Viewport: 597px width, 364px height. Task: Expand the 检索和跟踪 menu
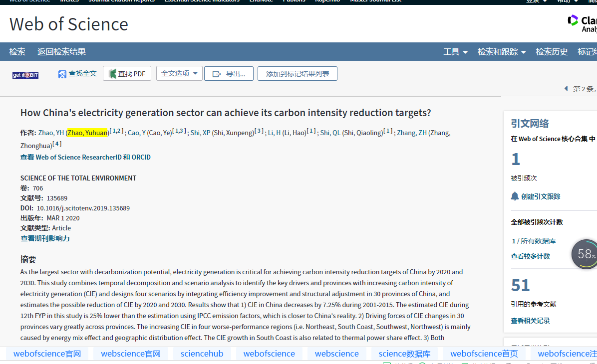tap(502, 52)
